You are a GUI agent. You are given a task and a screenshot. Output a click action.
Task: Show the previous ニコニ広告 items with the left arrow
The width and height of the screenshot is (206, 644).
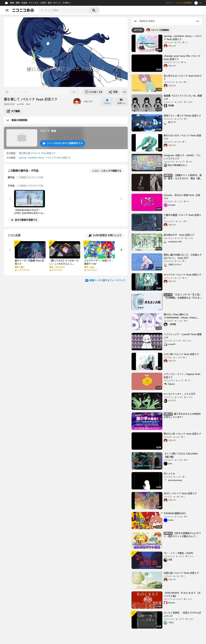tap(10, 250)
